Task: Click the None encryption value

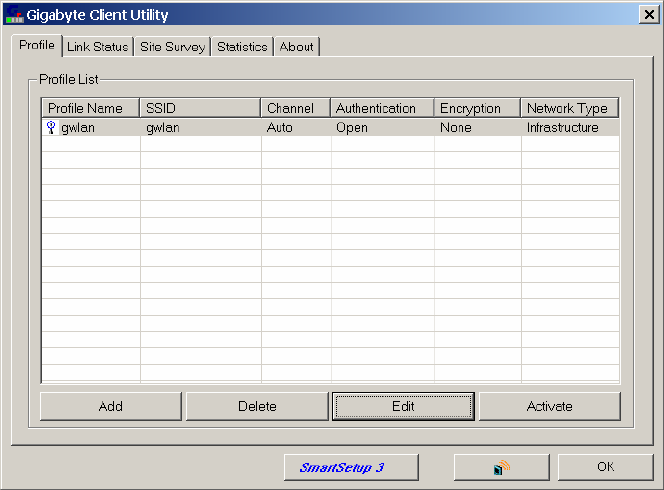Action: click(456, 127)
